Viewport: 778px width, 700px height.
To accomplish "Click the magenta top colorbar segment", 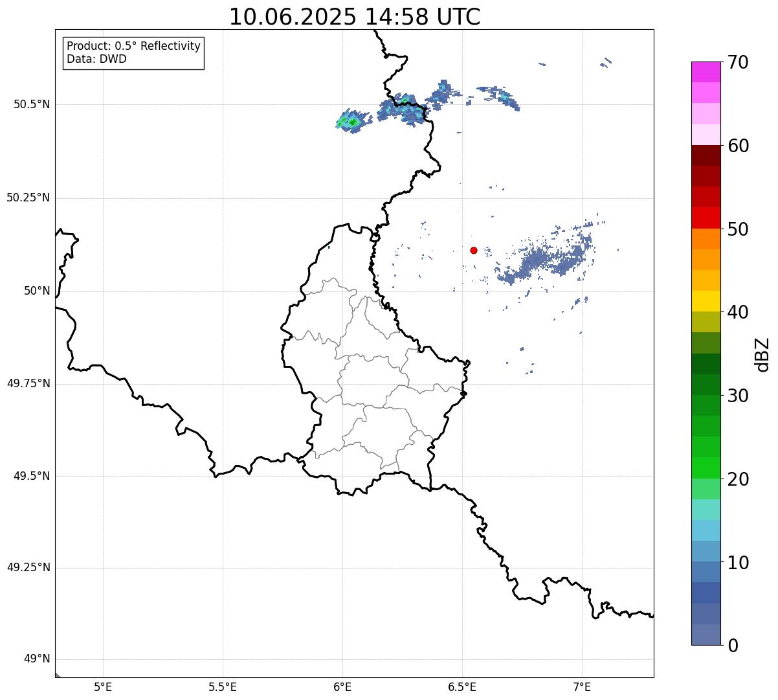I will (x=706, y=72).
